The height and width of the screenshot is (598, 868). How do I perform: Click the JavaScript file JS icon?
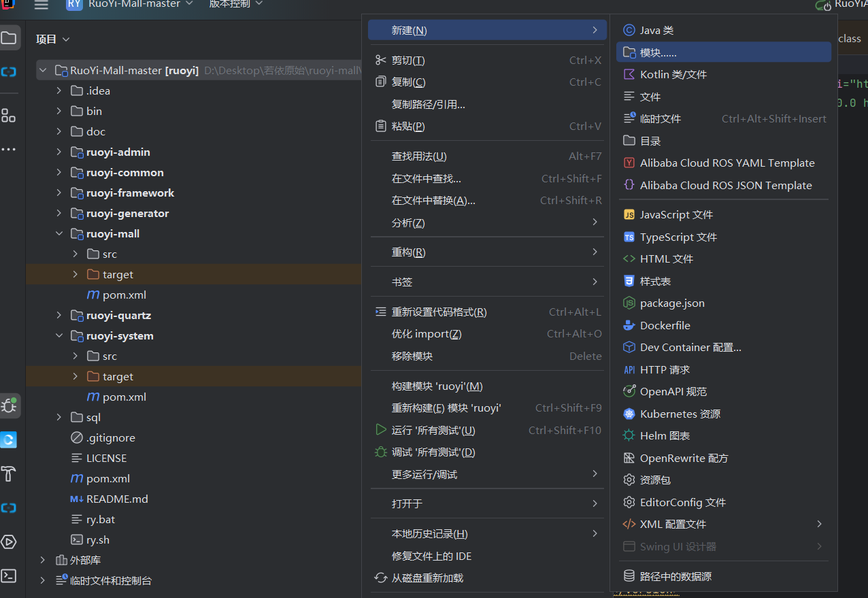click(x=629, y=214)
